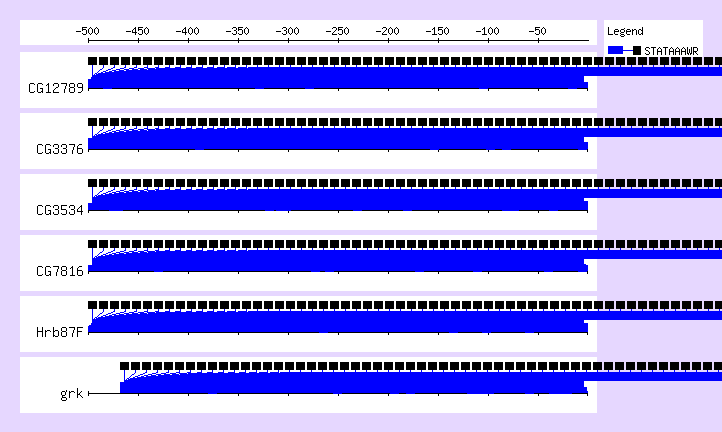Click the Legend heading
The image size is (722, 432).
(x=625, y=31)
